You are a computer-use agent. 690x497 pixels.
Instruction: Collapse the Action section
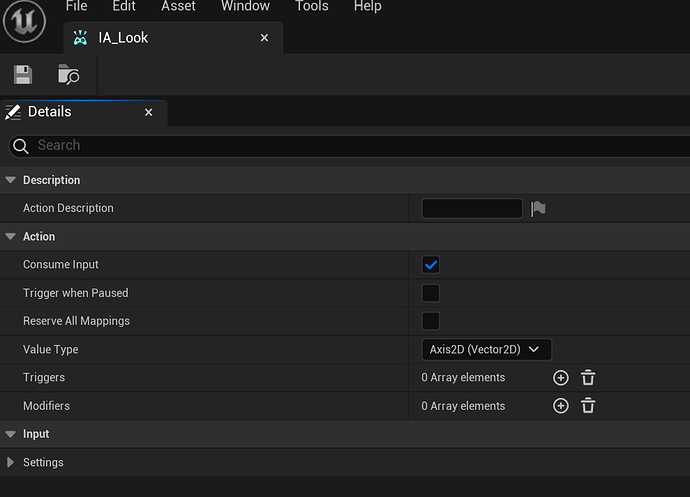click(11, 237)
